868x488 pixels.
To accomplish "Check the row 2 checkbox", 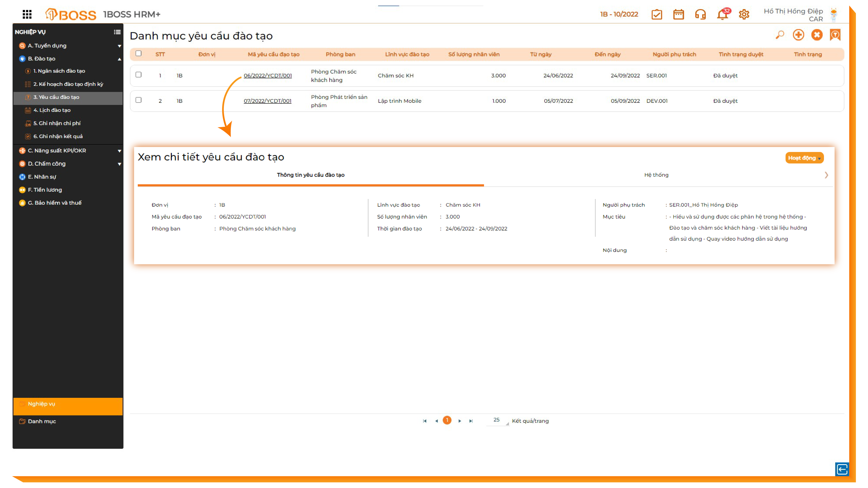I will click(x=138, y=100).
